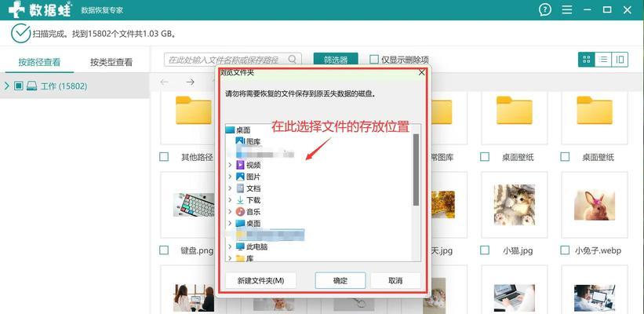The width and height of the screenshot is (644, 314).
Task: Select 视频 folder icon in dialog
Action: point(240,165)
